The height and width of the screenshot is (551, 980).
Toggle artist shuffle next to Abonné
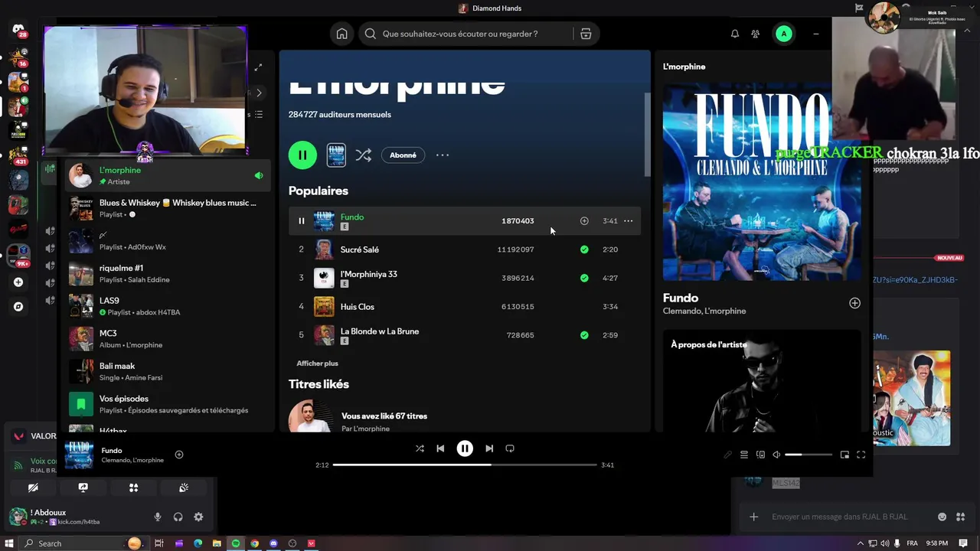[x=363, y=155]
